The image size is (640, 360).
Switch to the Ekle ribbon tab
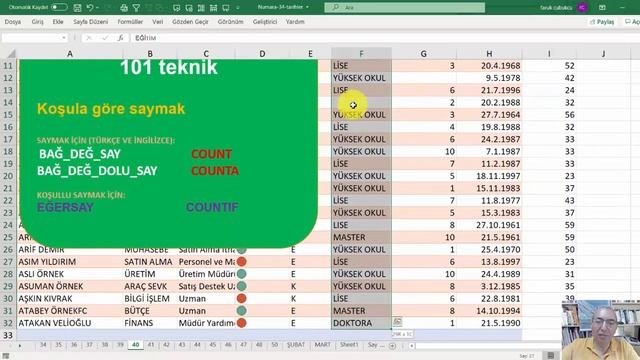tap(58, 22)
